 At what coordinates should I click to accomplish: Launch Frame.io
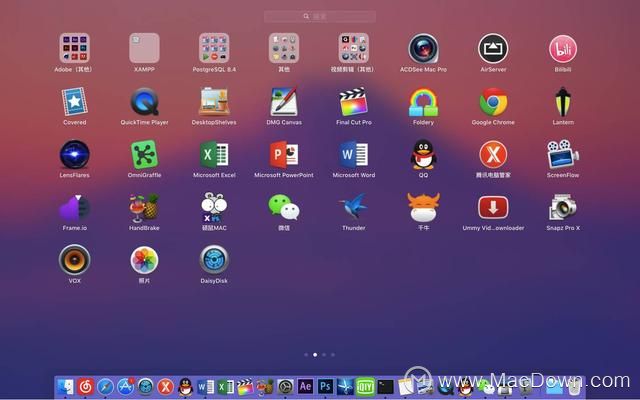74,207
